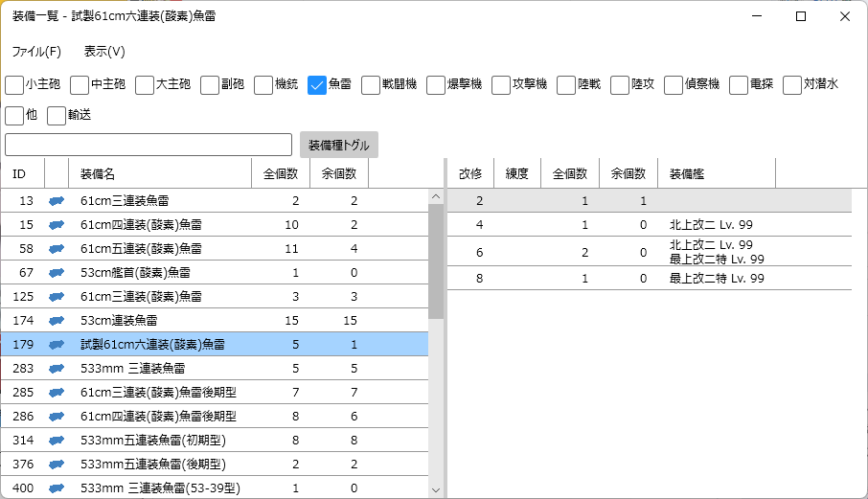Select the 改修 6 detail row
Viewport: 868px width, 499px height.
(x=650, y=252)
